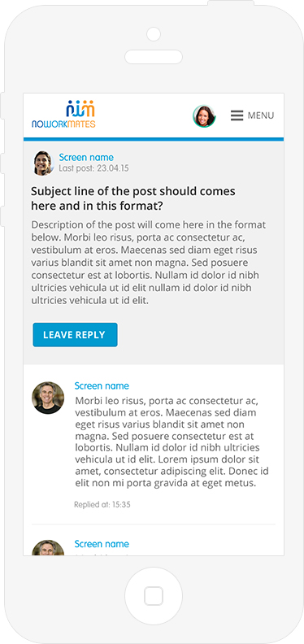Click the NoWorkMates logo
Image resolution: width=304 pixels, height=644 pixels.
(63, 114)
